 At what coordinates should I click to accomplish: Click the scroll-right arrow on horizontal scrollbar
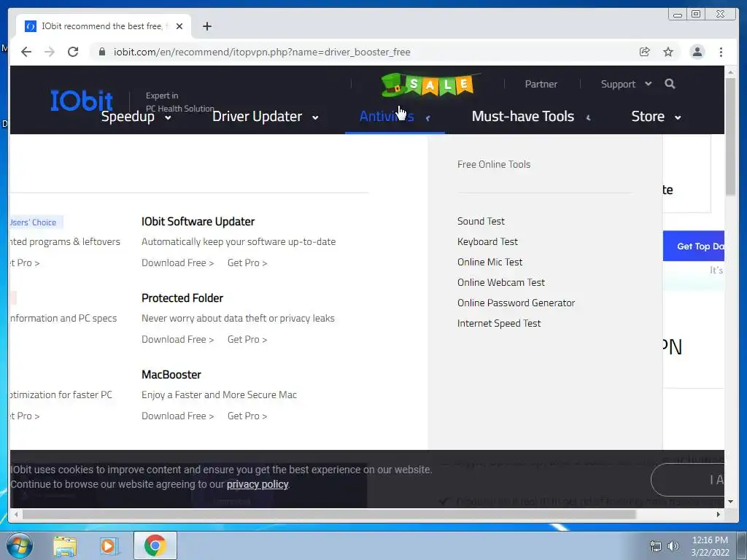coord(719,514)
